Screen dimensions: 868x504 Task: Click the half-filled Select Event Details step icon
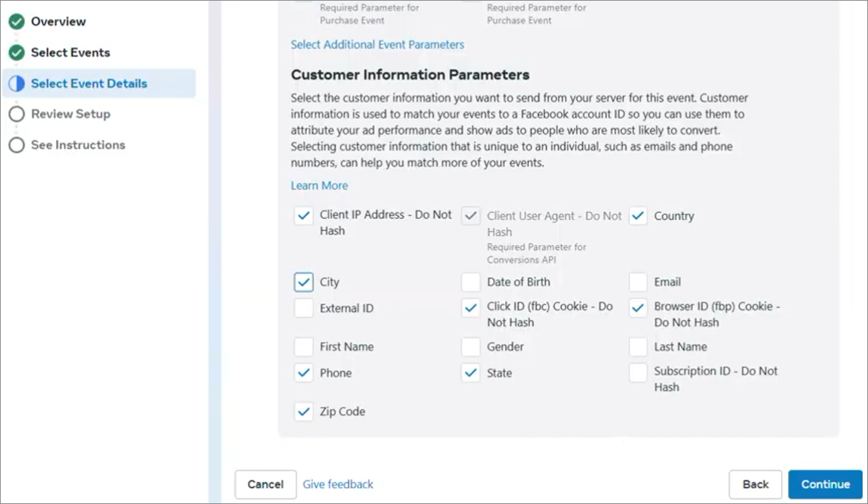coord(16,83)
